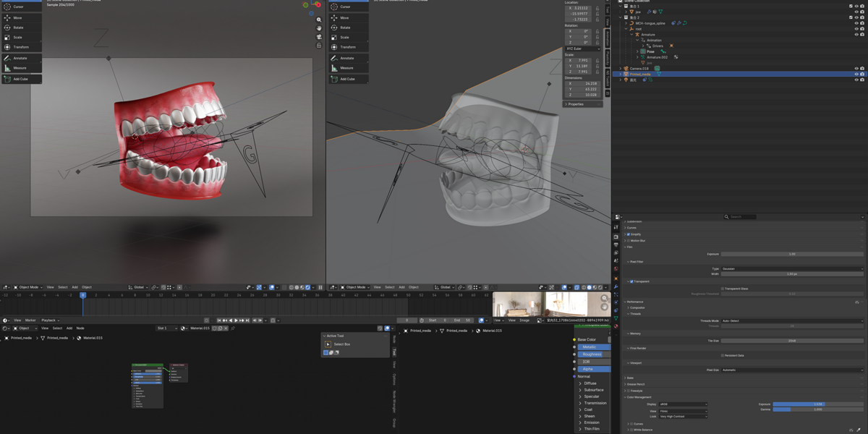868x434 pixels.
Task: Click the Tile Size input field
Action: [x=792, y=341]
